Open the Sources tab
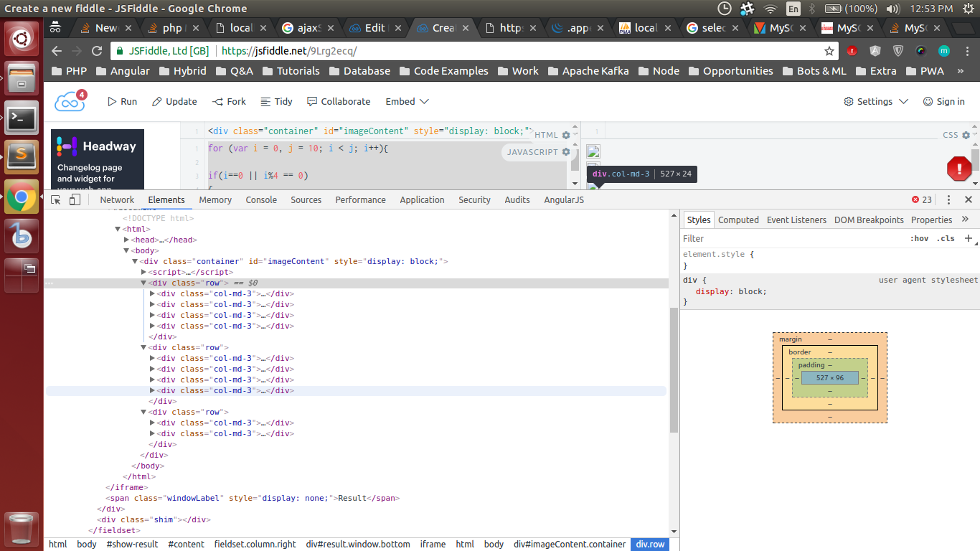 (x=306, y=200)
